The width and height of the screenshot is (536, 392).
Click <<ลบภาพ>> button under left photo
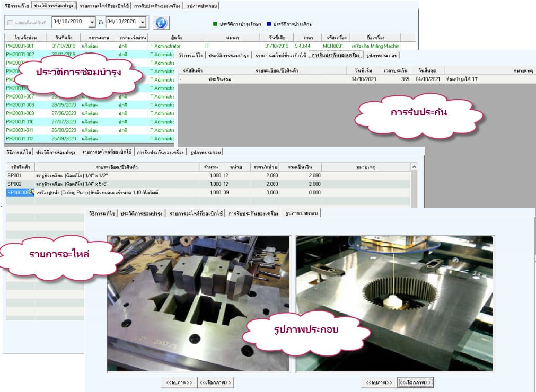tap(179, 382)
